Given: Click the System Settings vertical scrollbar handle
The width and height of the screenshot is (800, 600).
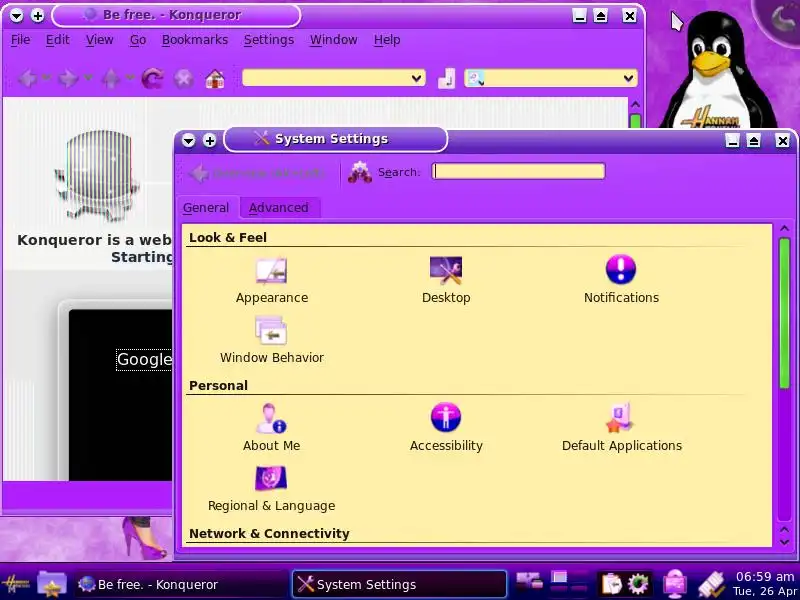Looking at the screenshot, I should [x=784, y=312].
